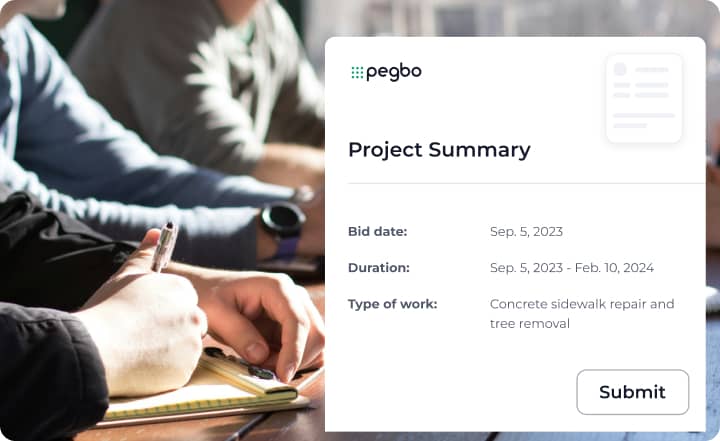Click the divider line below Project Summary
720x441 pixels.
pyautogui.click(x=526, y=184)
